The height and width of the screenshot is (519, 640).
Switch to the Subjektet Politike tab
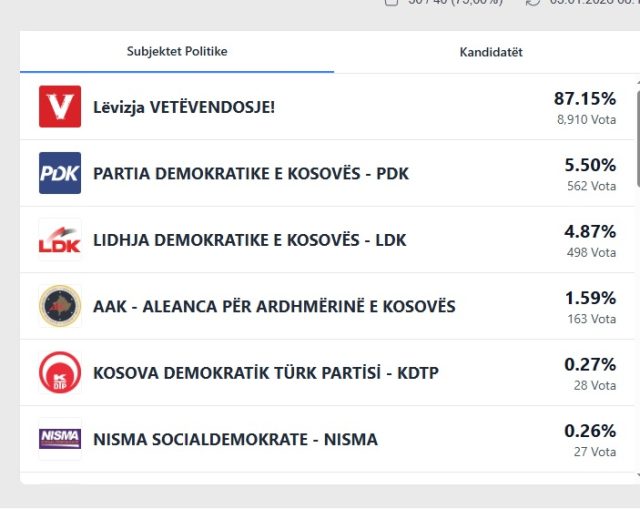pos(177,52)
